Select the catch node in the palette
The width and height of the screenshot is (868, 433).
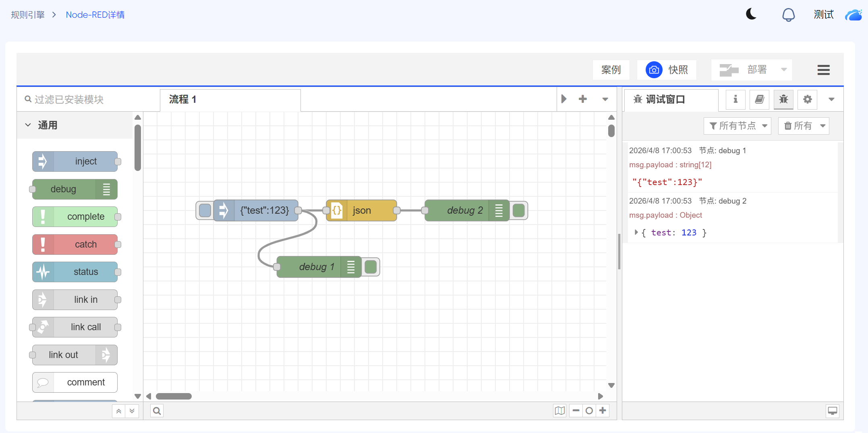coord(75,245)
